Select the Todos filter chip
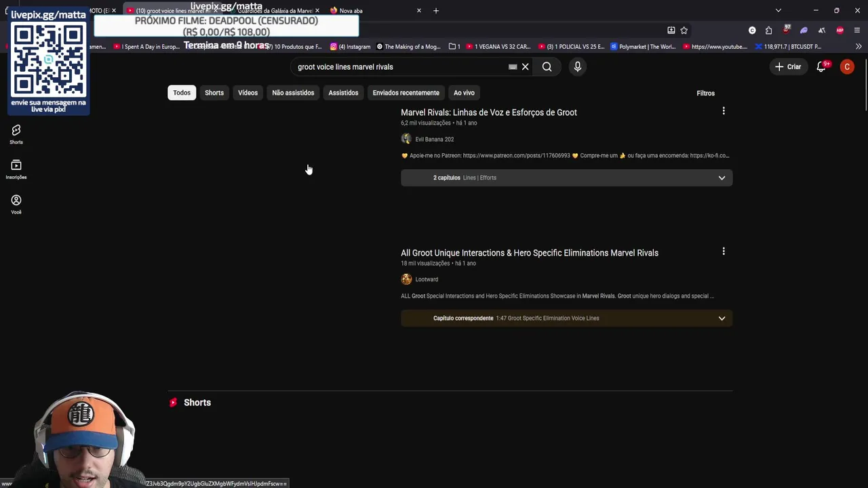 tap(182, 93)
